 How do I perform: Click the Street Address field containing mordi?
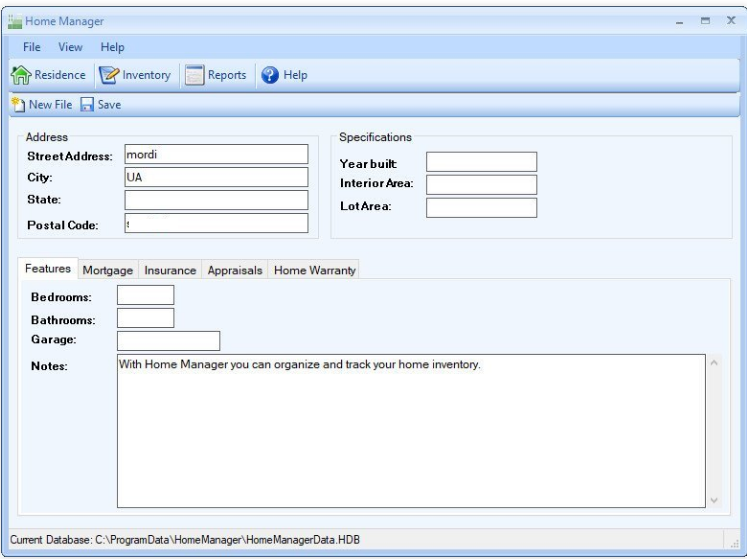[216, 154]
